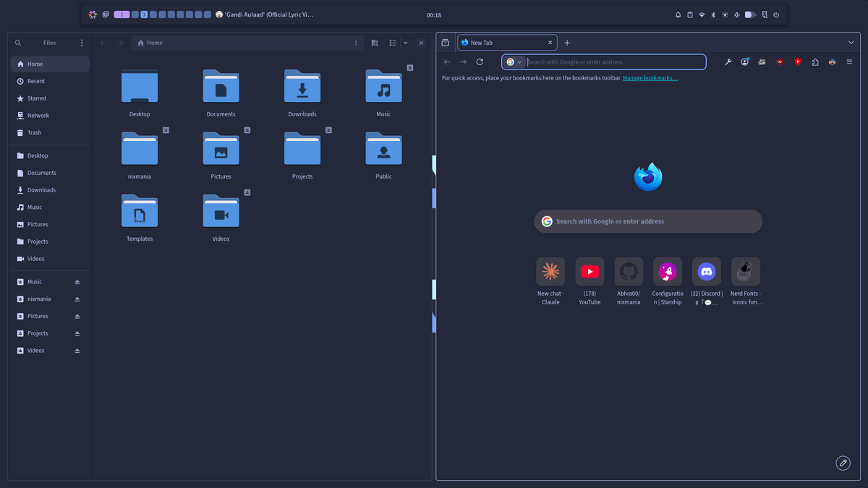The height and width of the screenshot is (488, 868).
Task: Open Starred in Files sidebar
Action: pyautogui.click(x=50, y=98)
